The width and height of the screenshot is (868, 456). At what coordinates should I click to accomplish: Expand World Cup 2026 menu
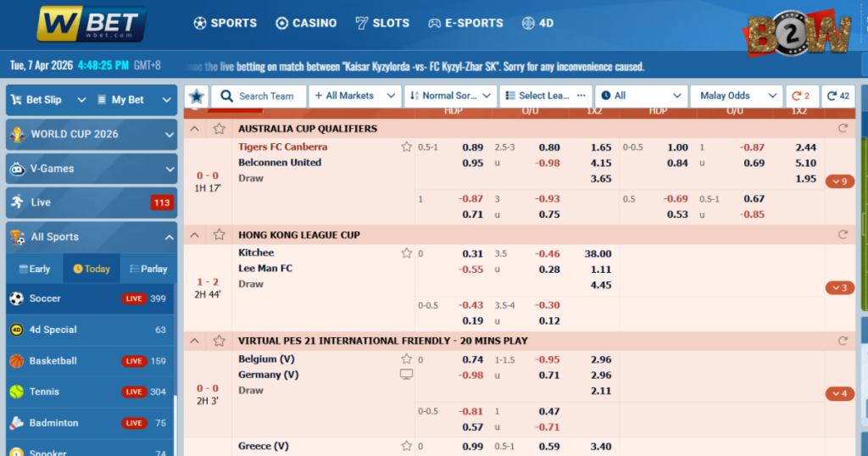pyautogui.click(x=92, y=134)
